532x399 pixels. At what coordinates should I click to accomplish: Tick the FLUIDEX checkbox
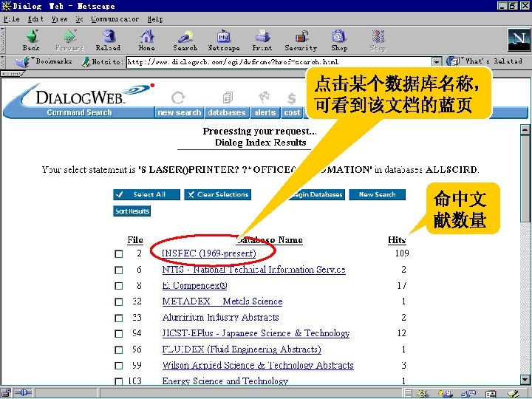click(119, 349)
